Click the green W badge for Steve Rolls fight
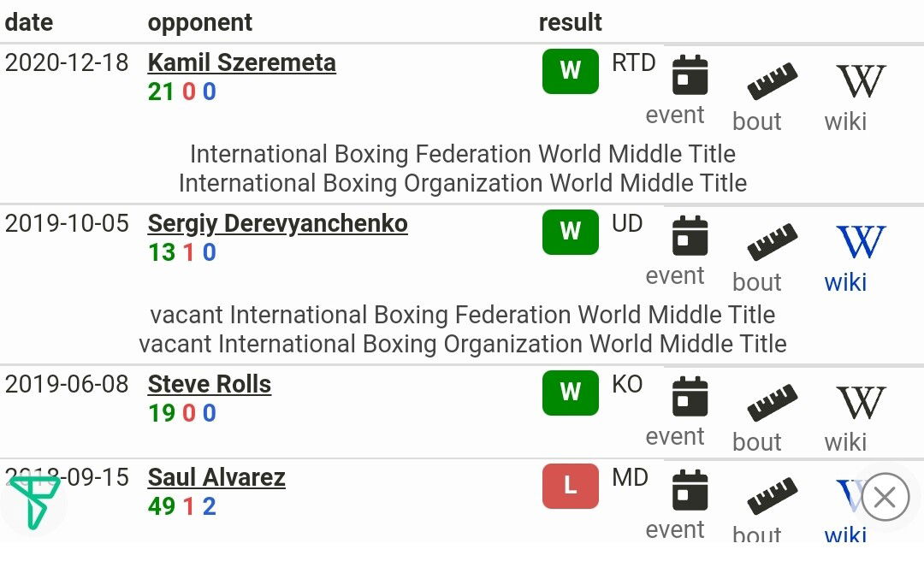 [571, 393]
